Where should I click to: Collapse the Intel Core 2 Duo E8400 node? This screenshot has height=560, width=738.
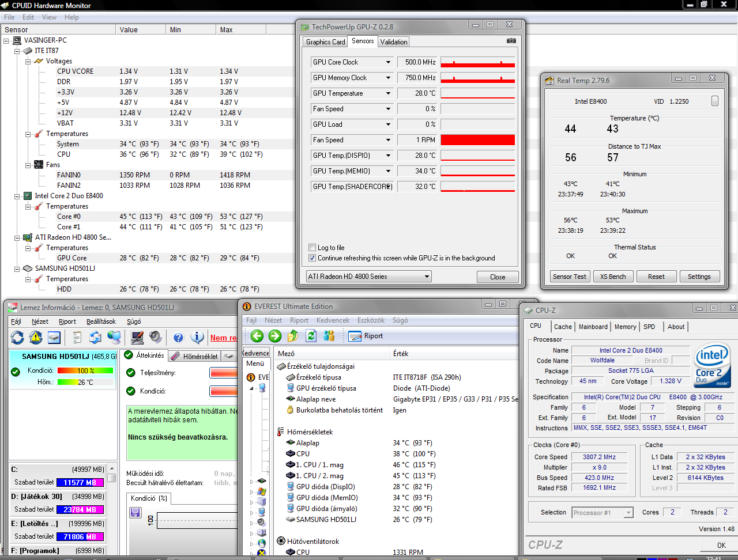(x=17, y=196)
